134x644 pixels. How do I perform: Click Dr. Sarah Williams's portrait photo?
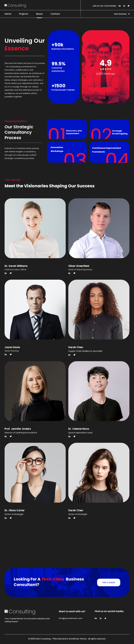click(35, 228)
